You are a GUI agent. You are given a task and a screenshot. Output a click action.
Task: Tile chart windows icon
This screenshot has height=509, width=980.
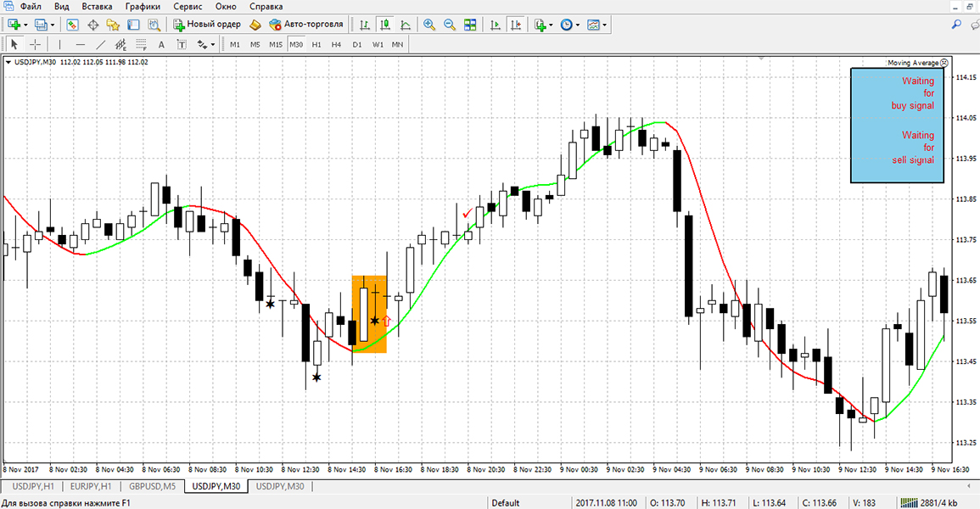coord(470,25)
